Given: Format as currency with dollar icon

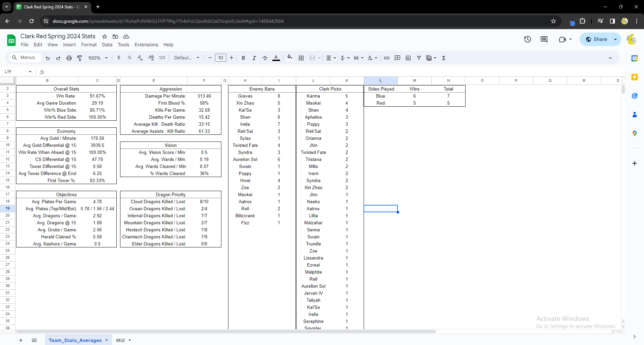Looking at the screenshot, I should point(119,58).
